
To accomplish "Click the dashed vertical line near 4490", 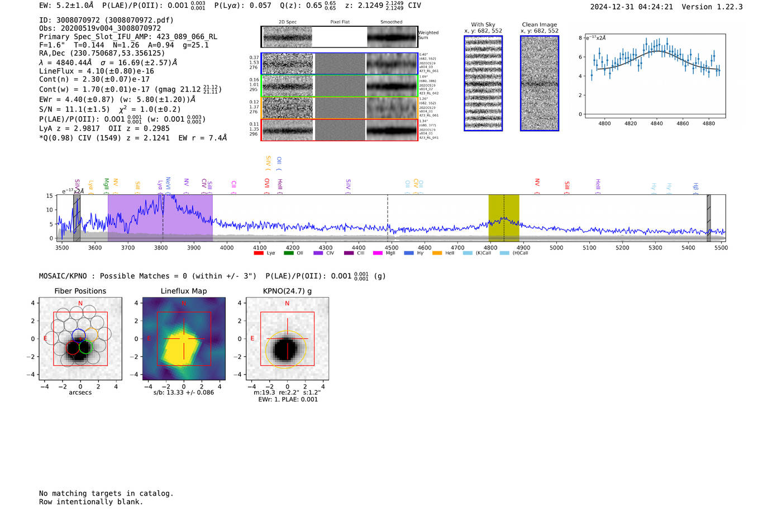I will tap(388, 218).
